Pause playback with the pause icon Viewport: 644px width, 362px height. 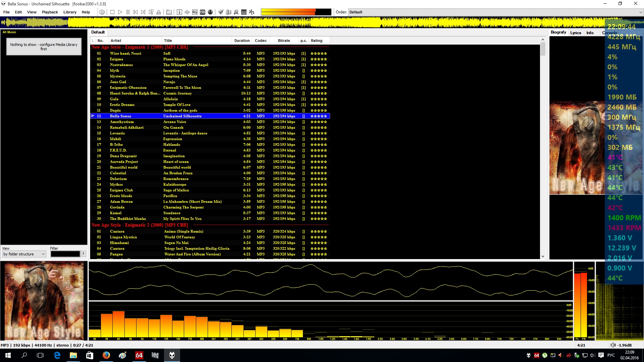(x=128, y=12)
